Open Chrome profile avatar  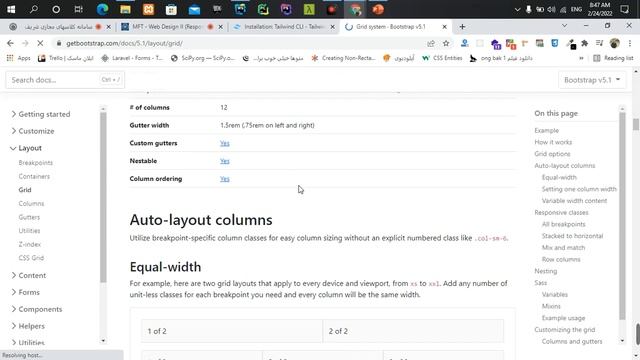pos(615,43)
